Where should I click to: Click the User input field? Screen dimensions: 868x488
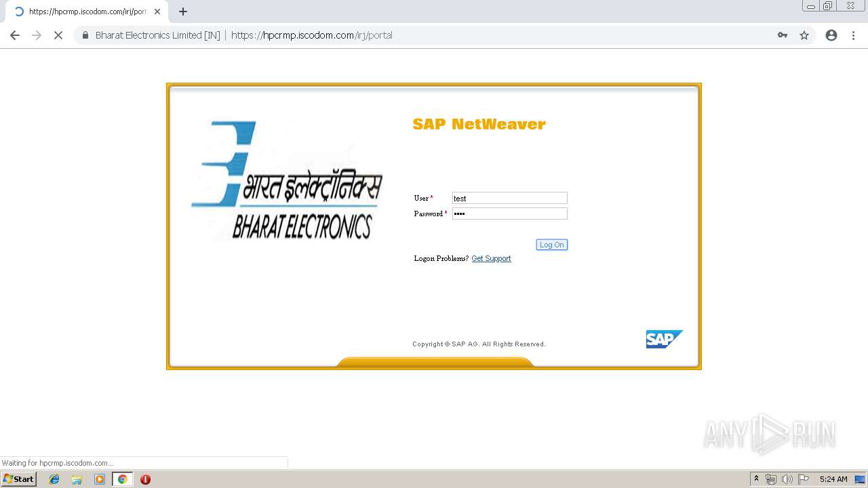pyautogui.click(x=510, y=198)
